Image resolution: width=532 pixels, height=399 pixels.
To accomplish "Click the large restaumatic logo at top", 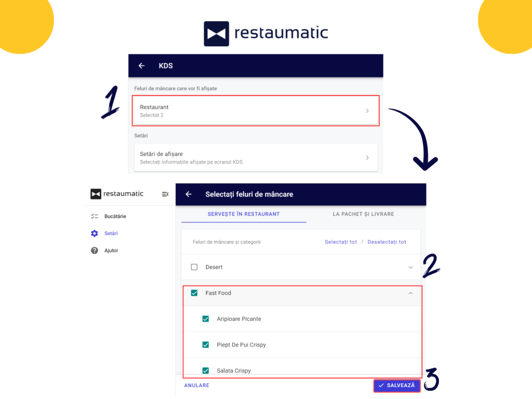I will [x=266, y=34].
